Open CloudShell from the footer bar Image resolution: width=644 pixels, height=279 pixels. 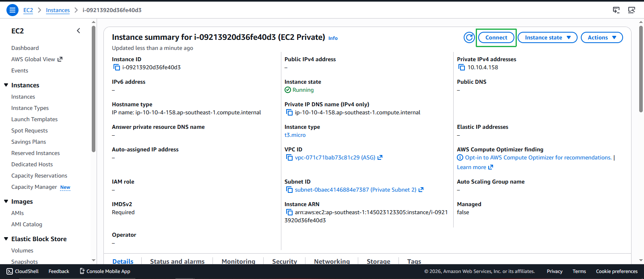[x=23, y=271]
